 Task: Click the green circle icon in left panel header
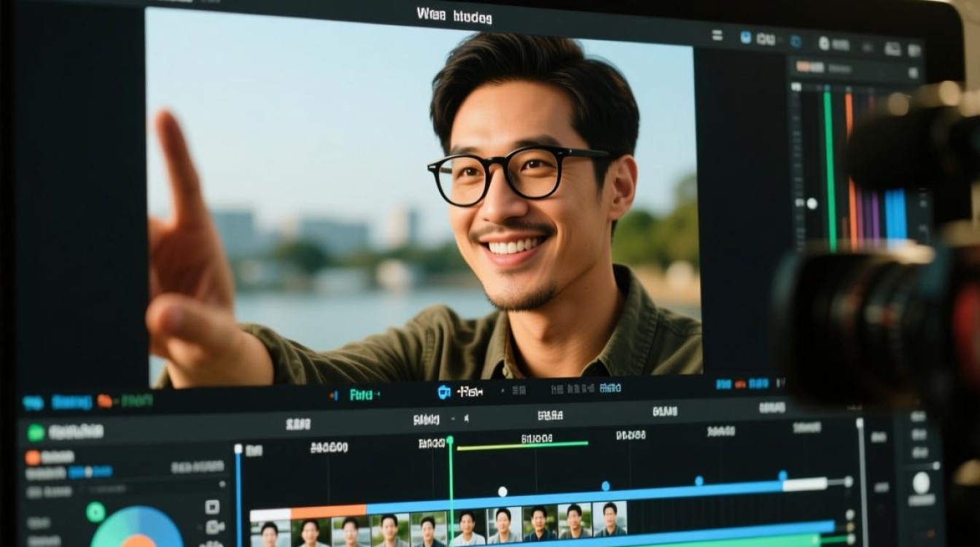(36, 432)
